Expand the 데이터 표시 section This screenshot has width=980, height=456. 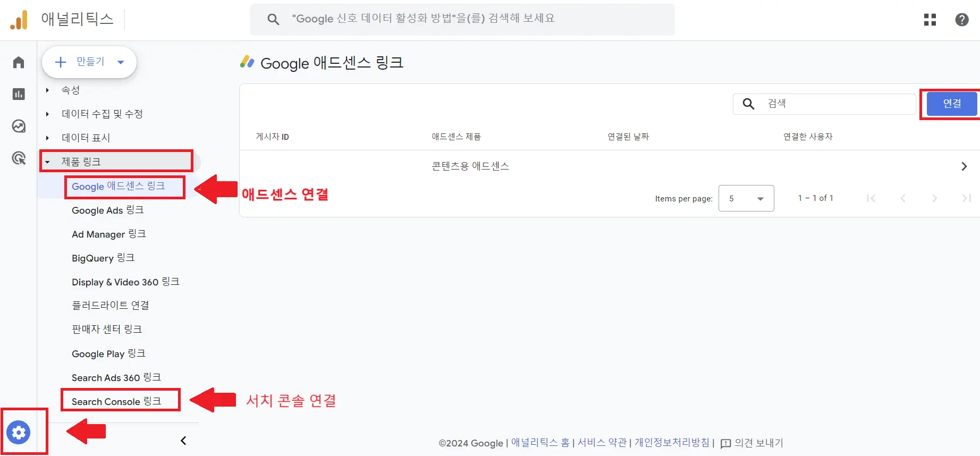(x=47, y=138)
